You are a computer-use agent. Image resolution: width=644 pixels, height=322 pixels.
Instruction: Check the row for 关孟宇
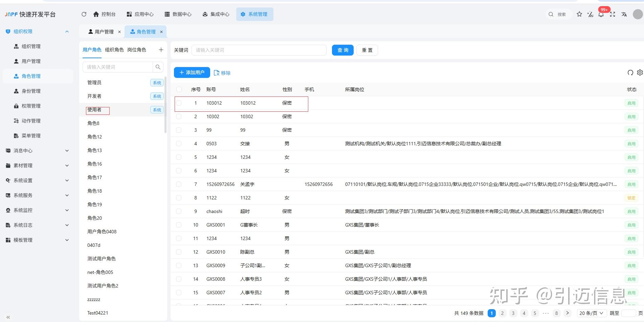[179, 184]
